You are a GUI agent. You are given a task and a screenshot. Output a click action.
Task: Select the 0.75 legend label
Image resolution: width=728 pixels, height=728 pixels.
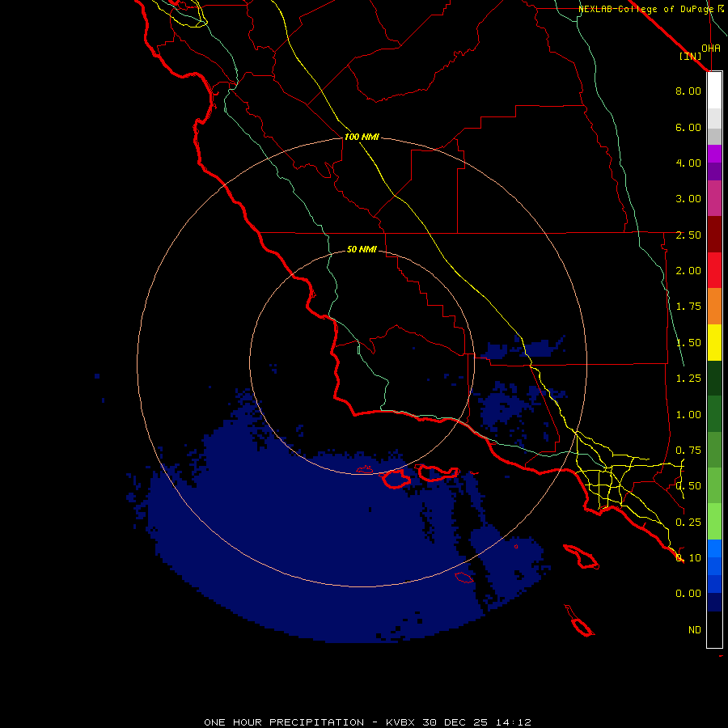tap(688, 451)
